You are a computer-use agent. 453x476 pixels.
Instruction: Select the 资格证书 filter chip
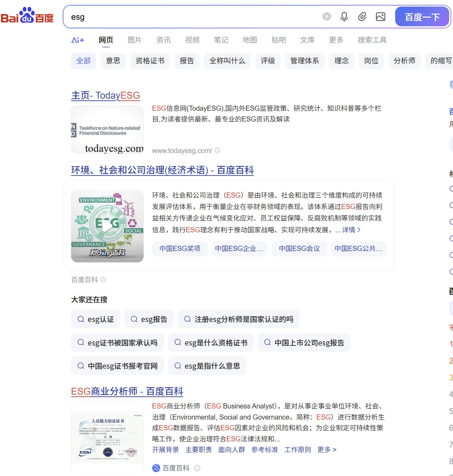(150, 61)
